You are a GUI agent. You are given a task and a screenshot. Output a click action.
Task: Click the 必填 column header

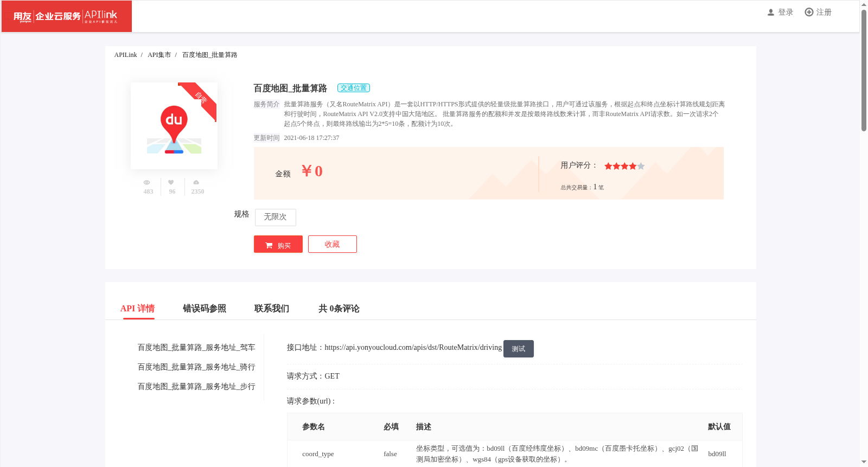click(391, 427)
